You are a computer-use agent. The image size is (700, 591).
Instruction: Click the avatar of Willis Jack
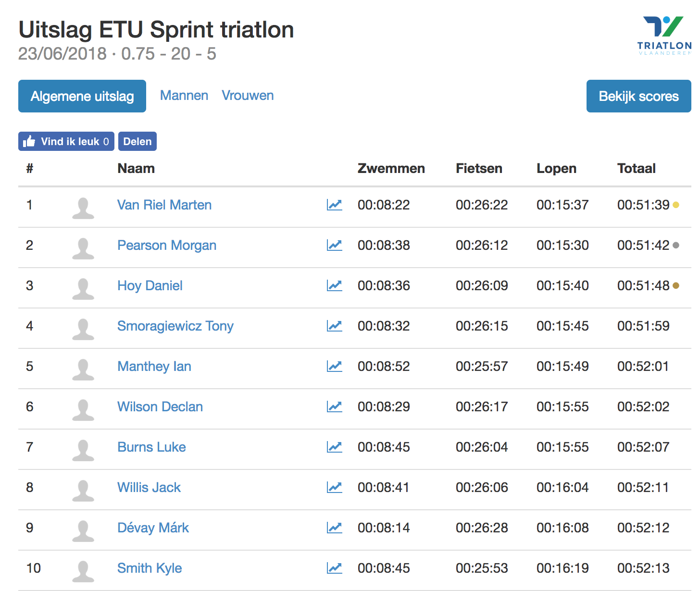pyautogui.click(x=83, y=491)
